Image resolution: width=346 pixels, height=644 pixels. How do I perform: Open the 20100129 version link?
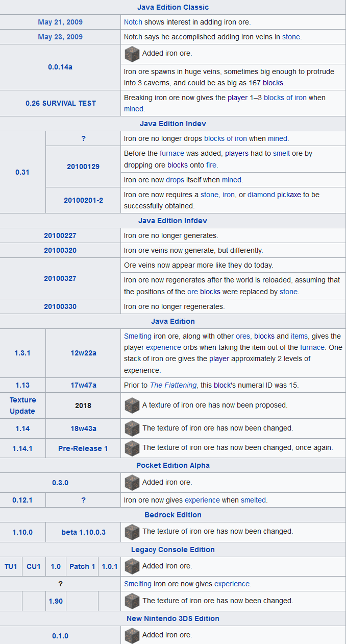(83, 166)
